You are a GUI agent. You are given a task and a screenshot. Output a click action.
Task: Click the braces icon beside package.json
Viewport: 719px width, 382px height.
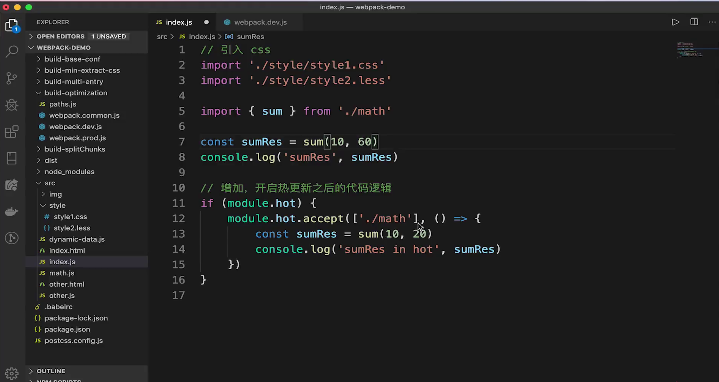[x=38, y=329]
